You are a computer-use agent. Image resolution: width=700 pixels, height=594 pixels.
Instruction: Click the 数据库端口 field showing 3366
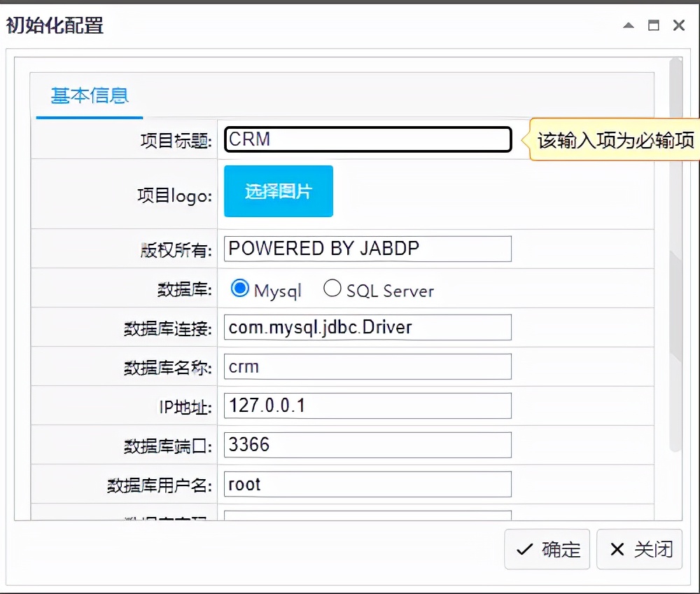pos(368,445)
